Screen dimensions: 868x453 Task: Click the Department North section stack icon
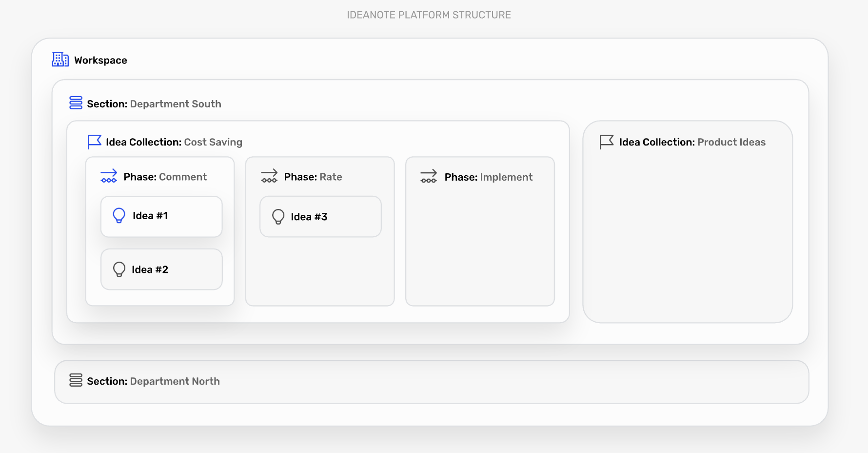[x=76, y=380]
